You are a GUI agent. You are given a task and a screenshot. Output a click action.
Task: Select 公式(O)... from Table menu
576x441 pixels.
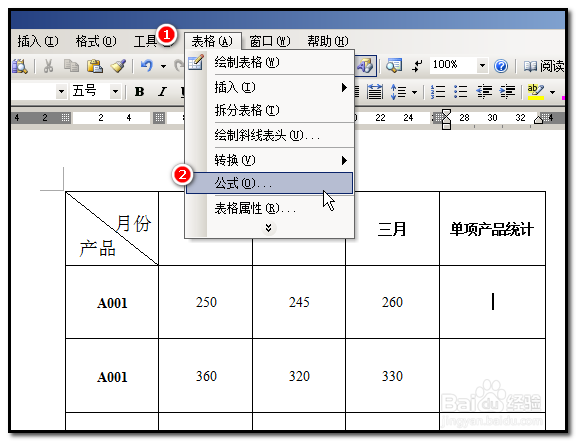pos(270,183)
